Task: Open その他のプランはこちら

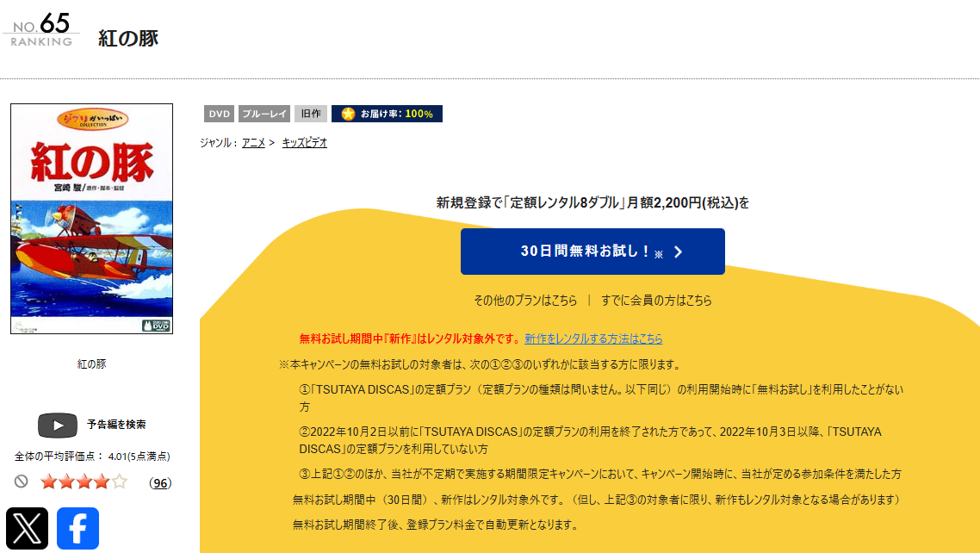Action: 525,300
